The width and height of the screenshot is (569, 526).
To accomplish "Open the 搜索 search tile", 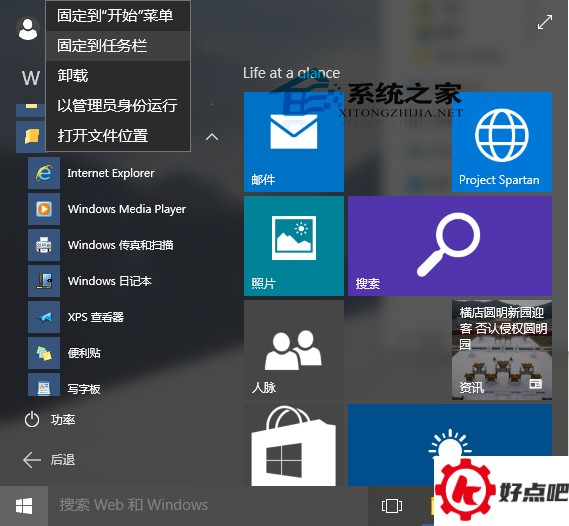I will [x=450, y=246].
